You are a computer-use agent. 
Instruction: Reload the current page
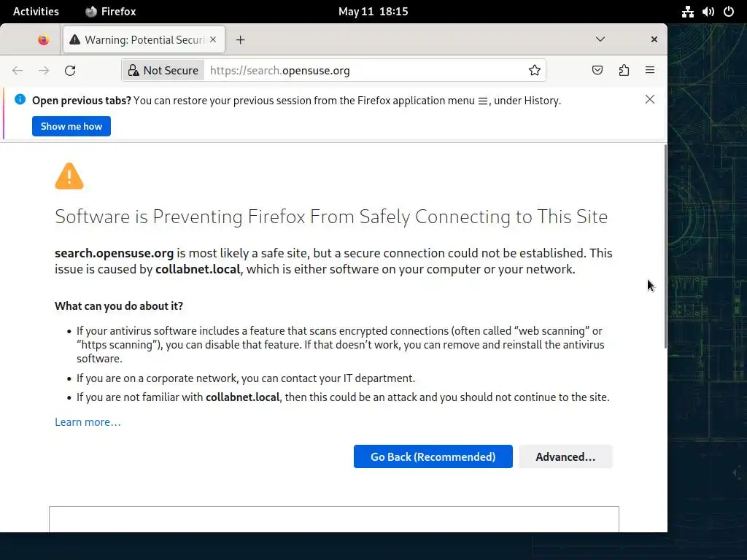pos(70,71)
